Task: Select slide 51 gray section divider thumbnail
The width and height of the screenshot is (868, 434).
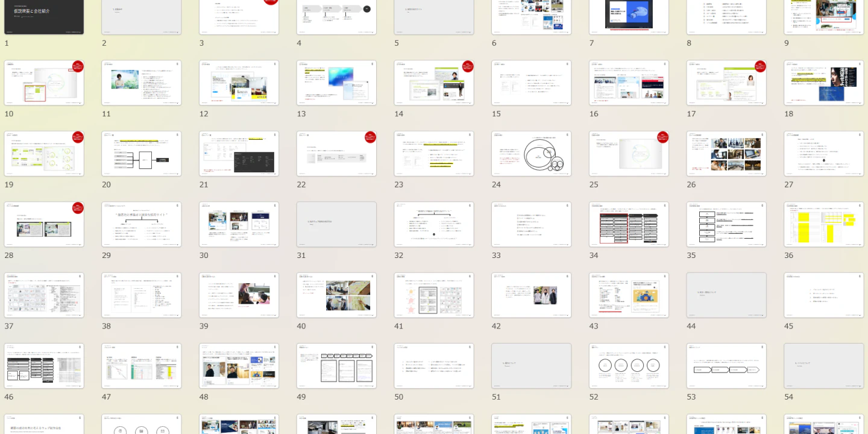Action: point(532,366)
